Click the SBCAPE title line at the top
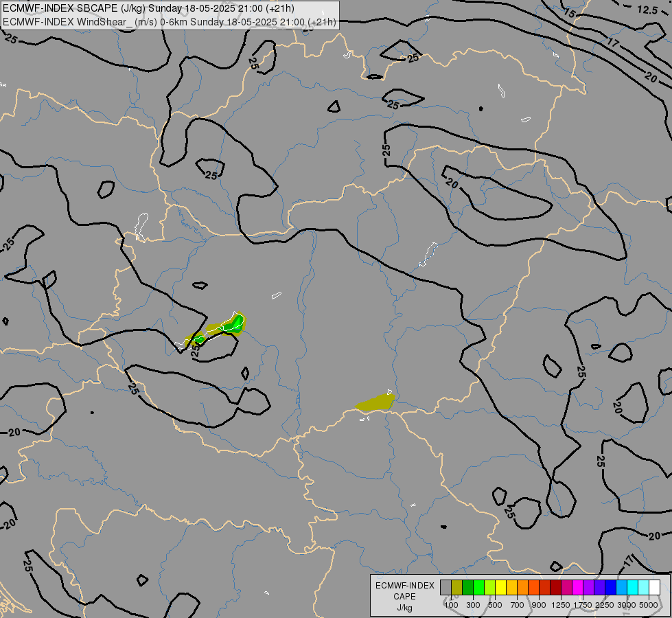Viewport: 672px width, 618px height. coord(148,8)
